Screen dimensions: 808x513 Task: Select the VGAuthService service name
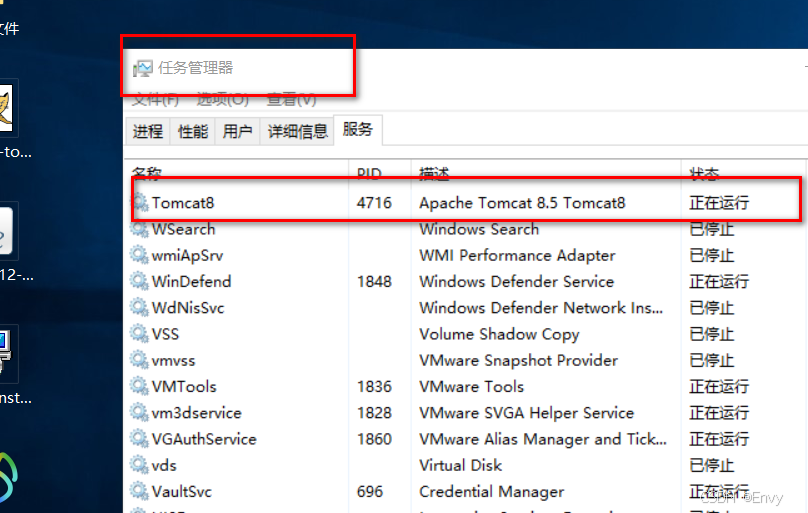click(x=204, y=439)
